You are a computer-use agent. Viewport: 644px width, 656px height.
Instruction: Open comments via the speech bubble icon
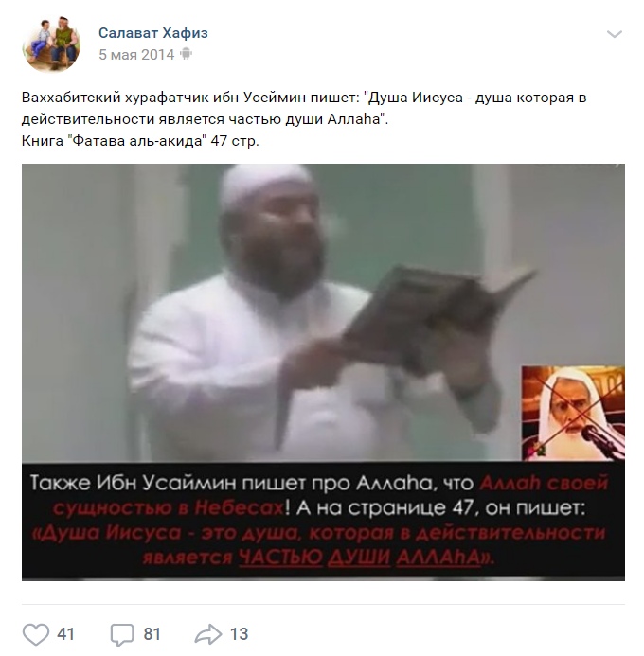click(x=122, y=634)
